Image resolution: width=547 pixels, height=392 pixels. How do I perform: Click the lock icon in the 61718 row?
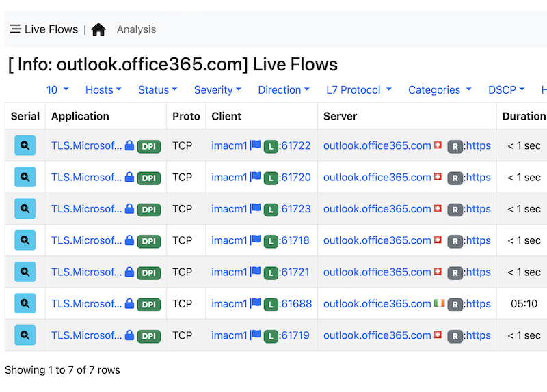click(x=129, y=240)
